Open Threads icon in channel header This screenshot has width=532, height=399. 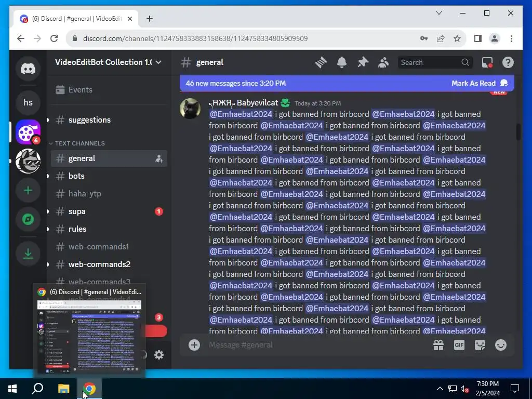pyautogui.click(x=321, y=62)
